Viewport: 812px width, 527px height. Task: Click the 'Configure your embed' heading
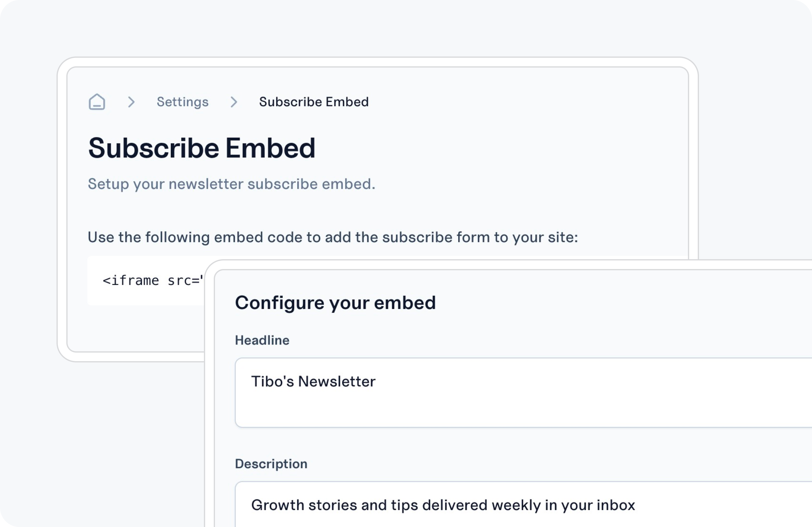335,303
